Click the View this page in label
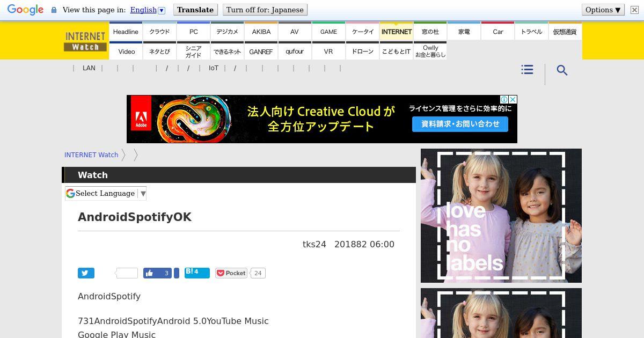This screenshot has width=644, height=338. coord(94,10)
